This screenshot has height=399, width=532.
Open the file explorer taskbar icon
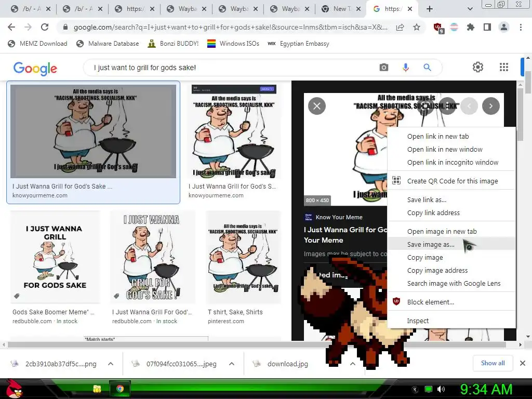click(x=97, y=389)
